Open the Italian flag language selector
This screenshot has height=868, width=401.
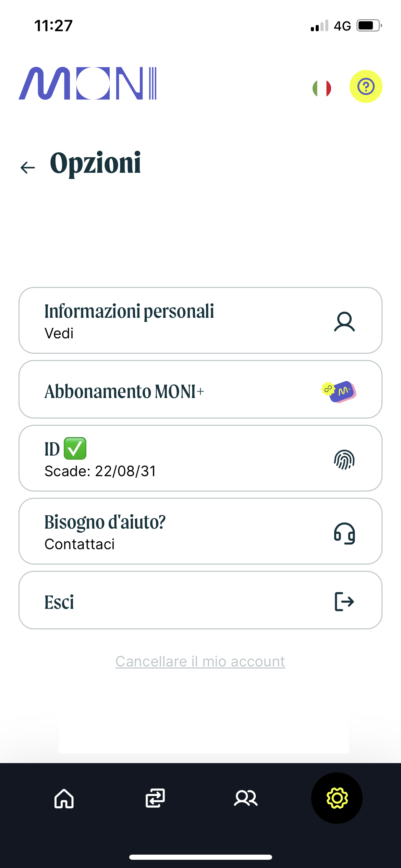click(x=322, y=88)
